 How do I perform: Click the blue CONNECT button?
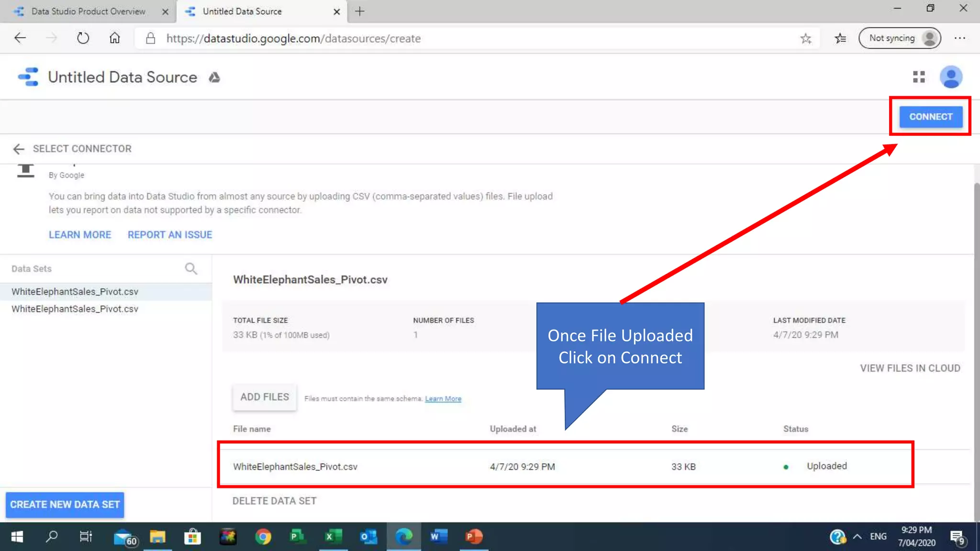point(931,117)
